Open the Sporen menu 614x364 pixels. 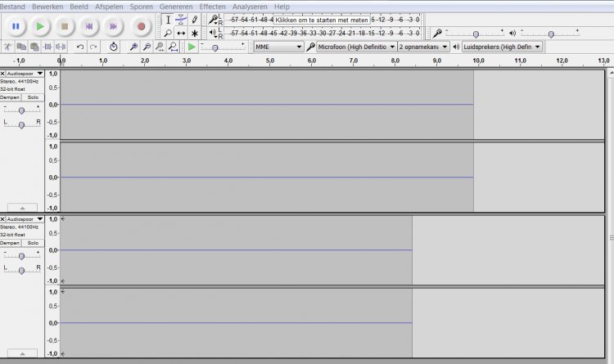click(142, 7)
